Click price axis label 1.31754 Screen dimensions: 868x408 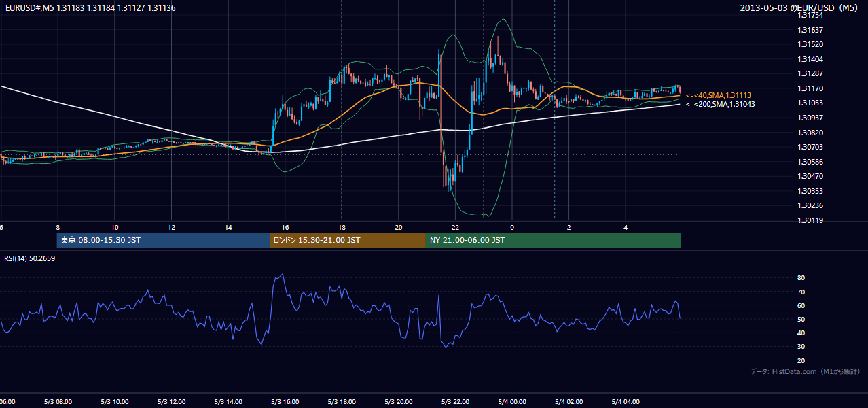[x=810, y=16]
